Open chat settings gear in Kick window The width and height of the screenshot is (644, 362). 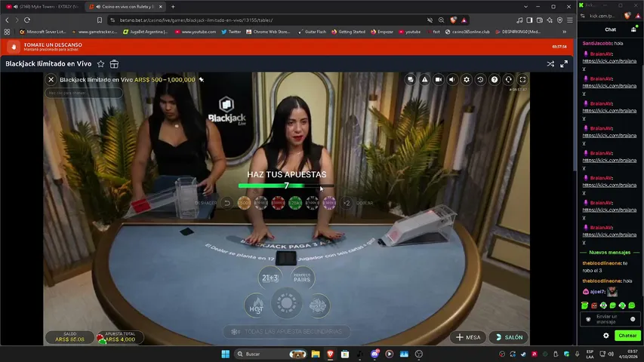pyautogui.click(x=605, y=336)
